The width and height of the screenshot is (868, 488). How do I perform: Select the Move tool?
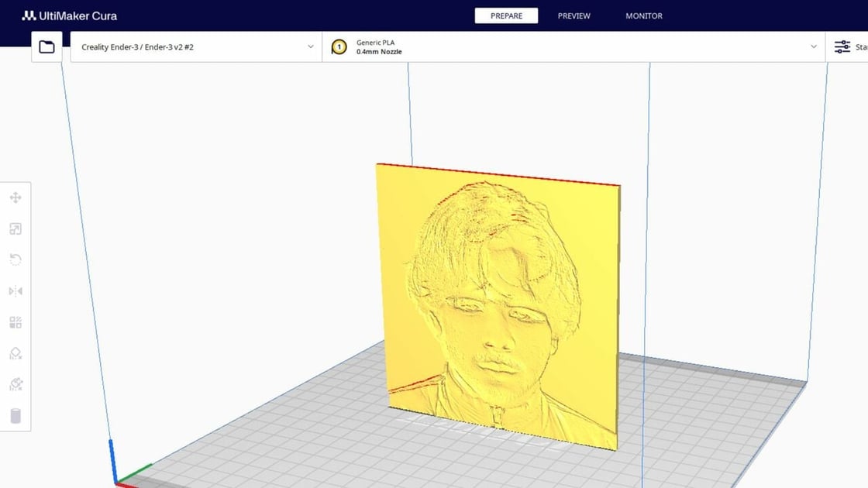pos(15,198)
